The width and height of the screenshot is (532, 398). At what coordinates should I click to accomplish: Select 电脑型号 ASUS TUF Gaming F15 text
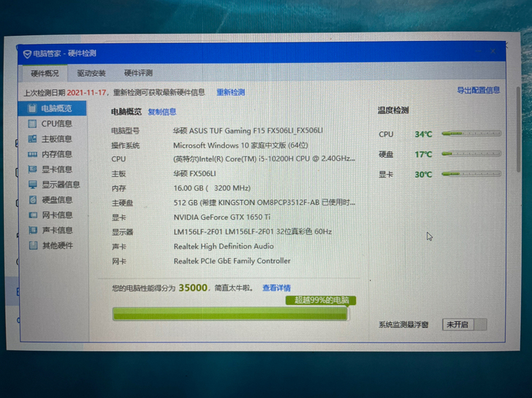[248, 131]
